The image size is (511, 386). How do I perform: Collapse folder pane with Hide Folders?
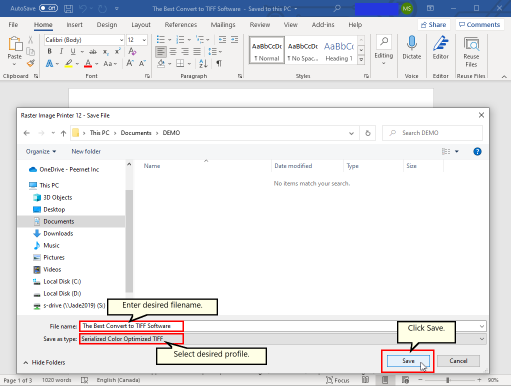point(44,362)
